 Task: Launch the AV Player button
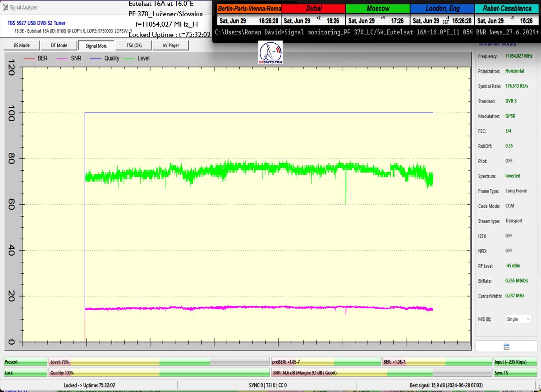(170, 46)
